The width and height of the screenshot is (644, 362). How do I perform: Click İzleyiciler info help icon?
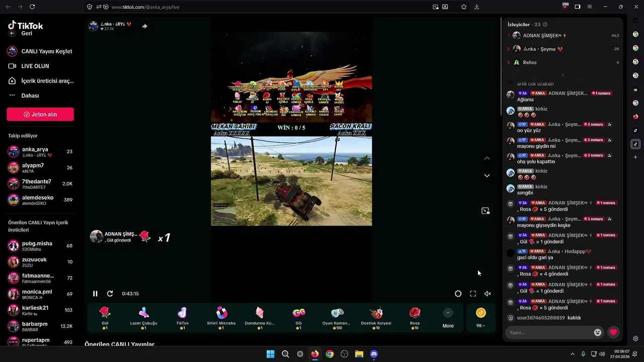(x=545, y=24)
